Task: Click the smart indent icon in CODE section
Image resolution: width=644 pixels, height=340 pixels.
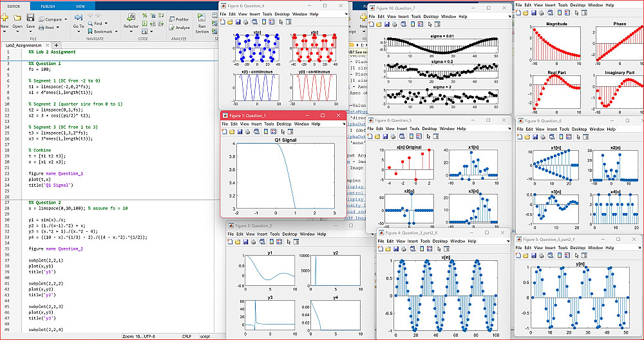Action: pyautogui.click(x=144, y=23)
